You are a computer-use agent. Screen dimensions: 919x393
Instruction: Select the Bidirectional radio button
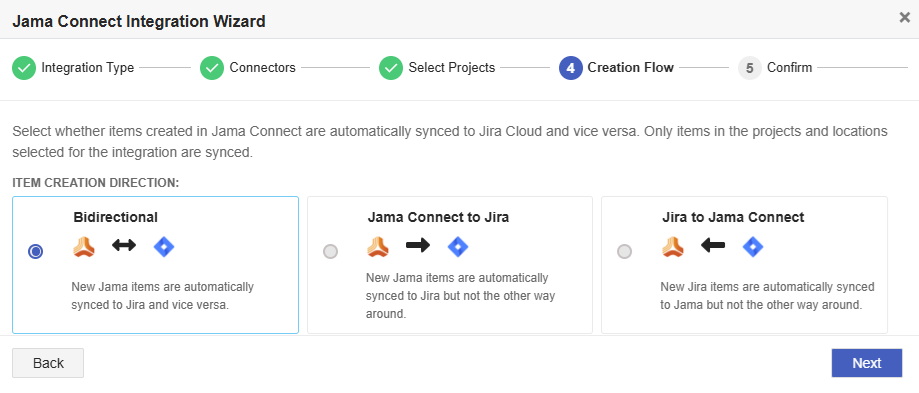tap(36, 252)
